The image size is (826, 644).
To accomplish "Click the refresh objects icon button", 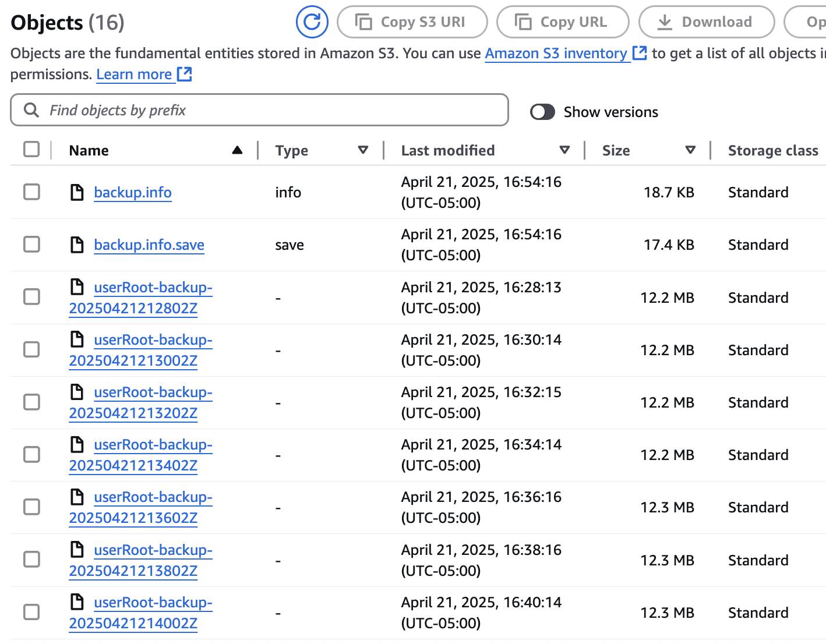I will point(312,22).
